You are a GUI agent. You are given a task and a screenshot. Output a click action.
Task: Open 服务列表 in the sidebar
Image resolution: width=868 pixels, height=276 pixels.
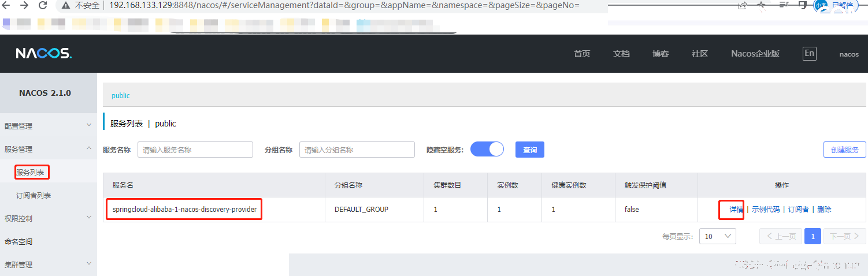pyautogui.click(x=31, y=172)
